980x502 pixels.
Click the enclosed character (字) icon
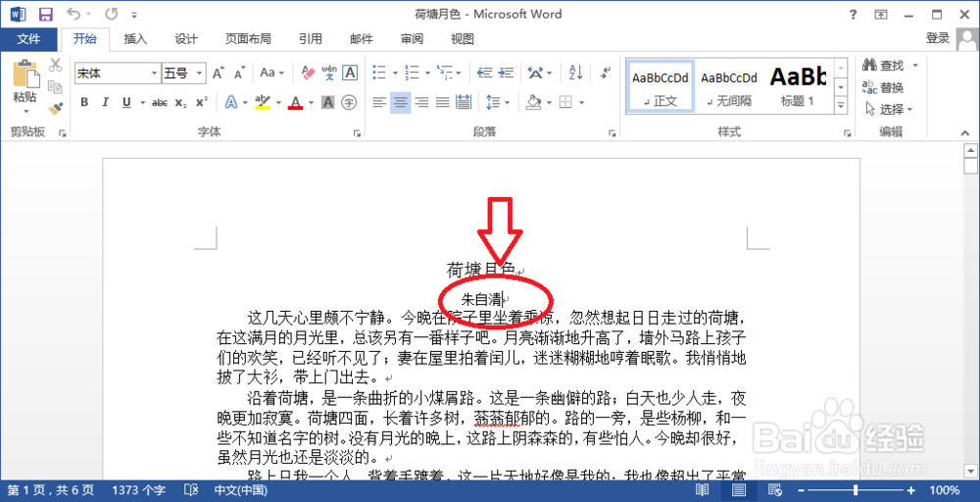(x=350, y=103)
